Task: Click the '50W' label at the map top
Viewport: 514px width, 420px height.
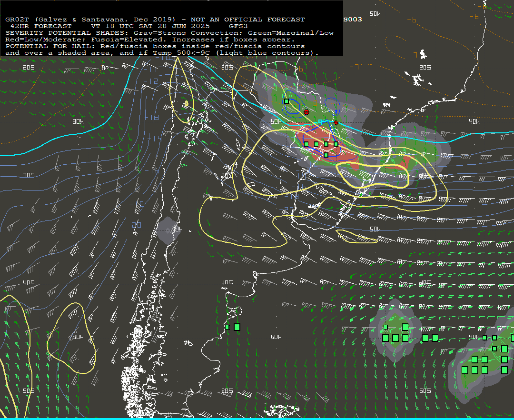Action: [376, 13]
